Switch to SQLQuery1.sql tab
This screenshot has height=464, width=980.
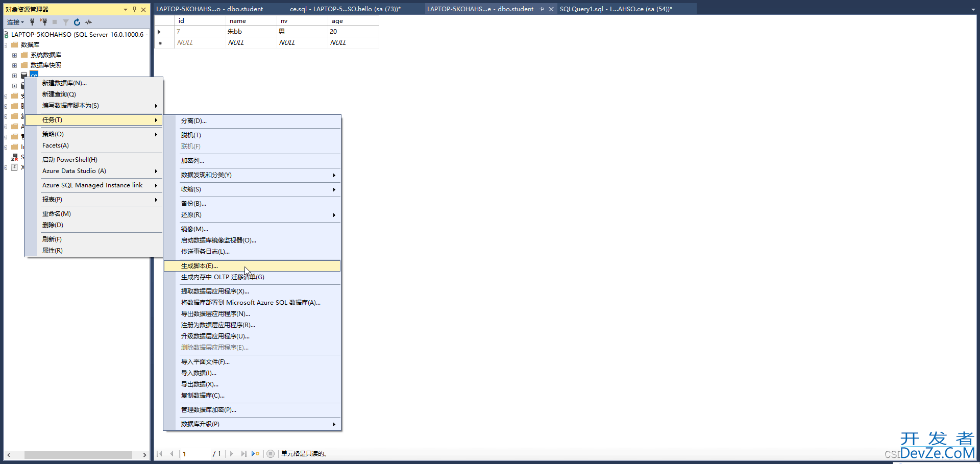point(616,9)
